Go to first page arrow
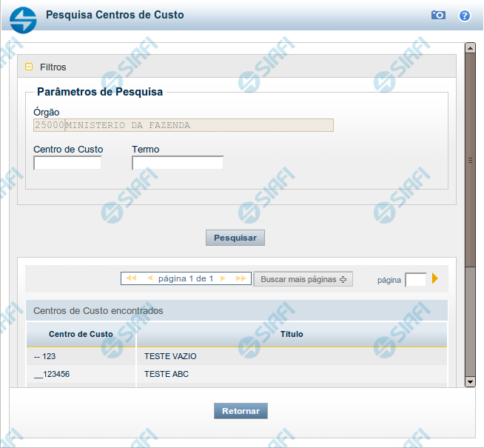The image size is (484, 448). pos(131,278)
